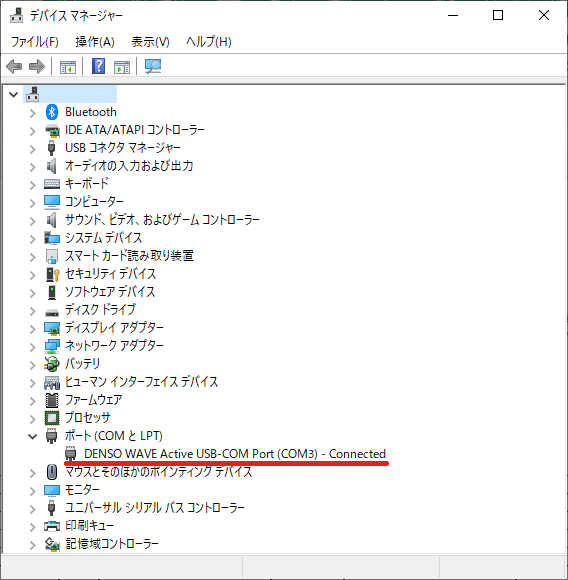Screen dimensions: 568x580
Task: Collapse the ポート (COM と LPT) node
Action: 33,436
